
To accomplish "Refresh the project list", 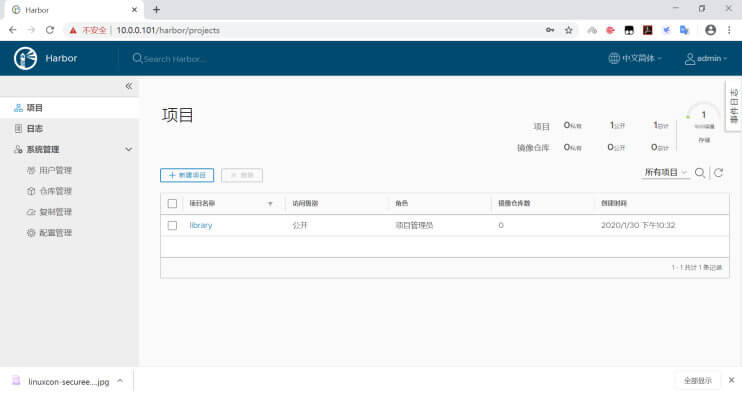I will click(x=718, y=173).
